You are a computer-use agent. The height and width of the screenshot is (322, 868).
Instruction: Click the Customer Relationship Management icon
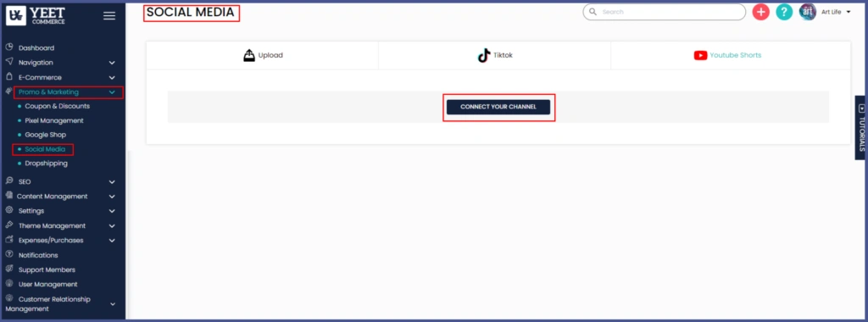pyautogui.click(x=8, y=298)
